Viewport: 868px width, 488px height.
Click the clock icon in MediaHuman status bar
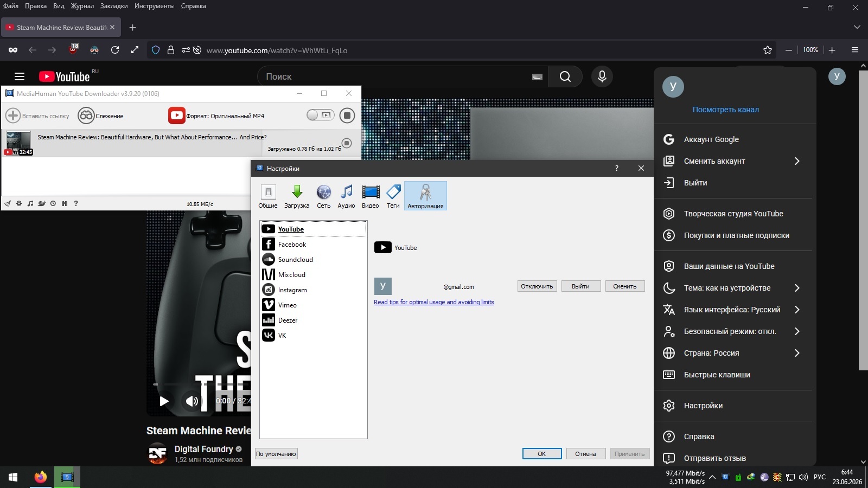coord(53,204)
